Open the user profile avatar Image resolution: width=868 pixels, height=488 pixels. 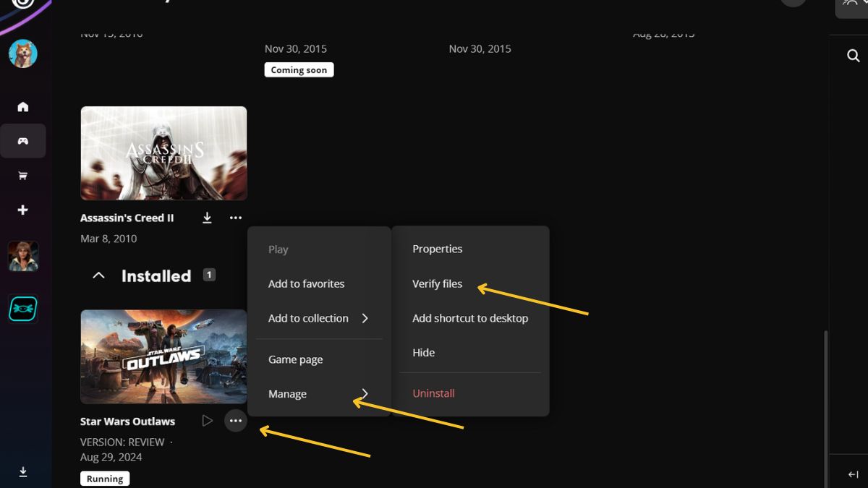coord(23,53)
